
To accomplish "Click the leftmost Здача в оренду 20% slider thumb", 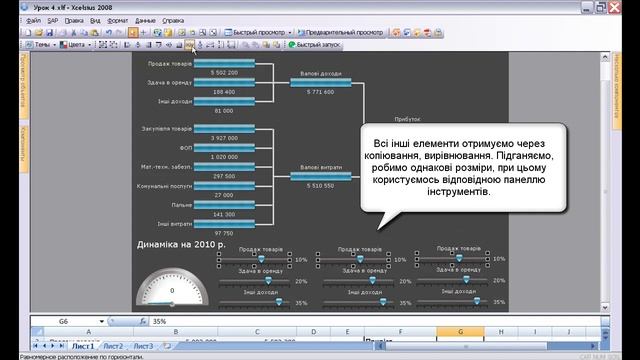I will pyautogui.click(x=268, y=280).
